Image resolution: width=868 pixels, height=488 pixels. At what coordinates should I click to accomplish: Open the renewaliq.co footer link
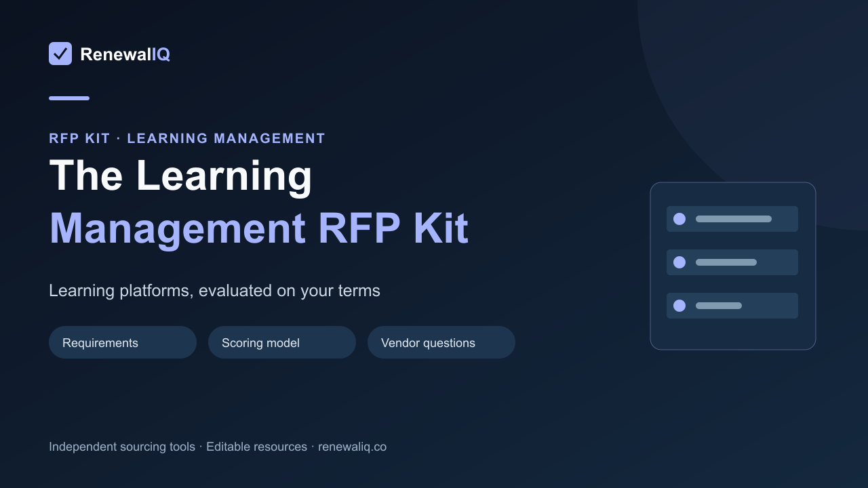click(x=352, y=447)
